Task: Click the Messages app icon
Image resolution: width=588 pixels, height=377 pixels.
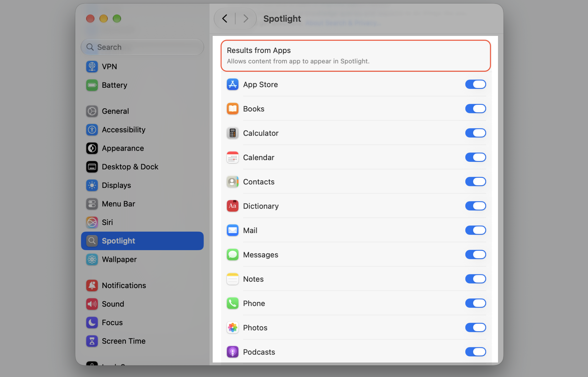Action: (232, 255)
